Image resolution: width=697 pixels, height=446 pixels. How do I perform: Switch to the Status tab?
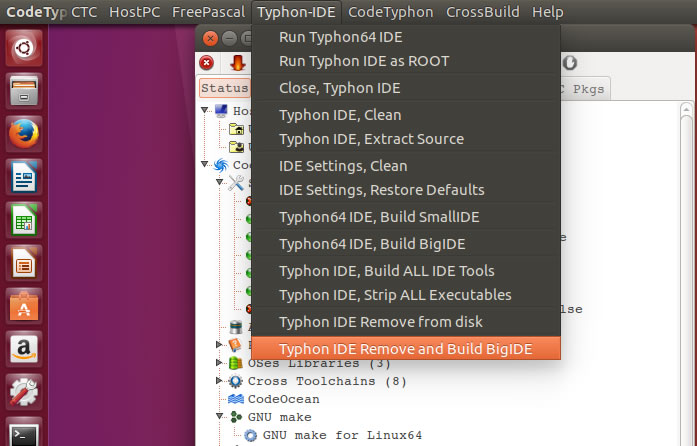tap(225, 88)
